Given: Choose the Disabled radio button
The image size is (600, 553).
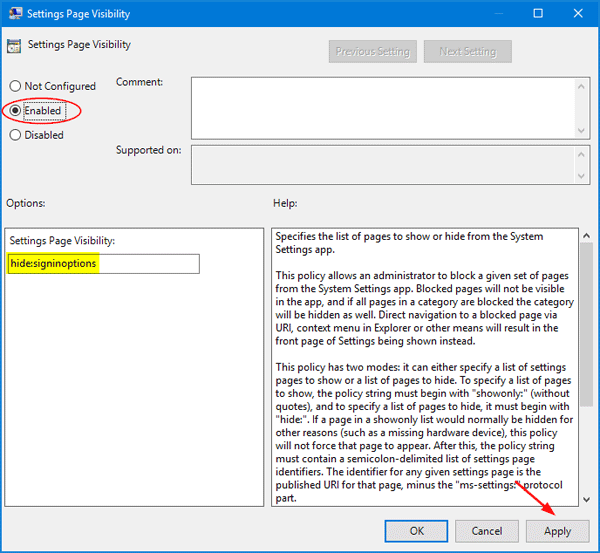Looking at the screenshot, I should click(15, 135).
